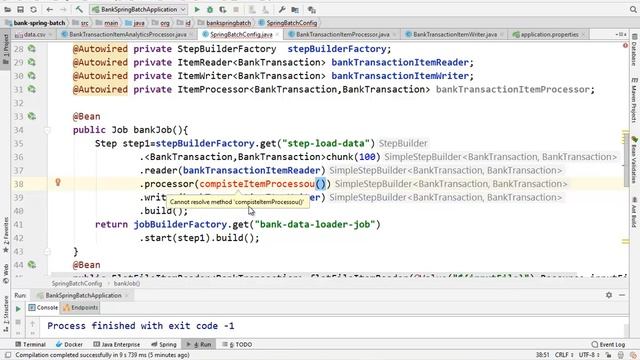Build project with the hammer icon
The height and width of the screenshot is (360, 640).
pos(79,9)
